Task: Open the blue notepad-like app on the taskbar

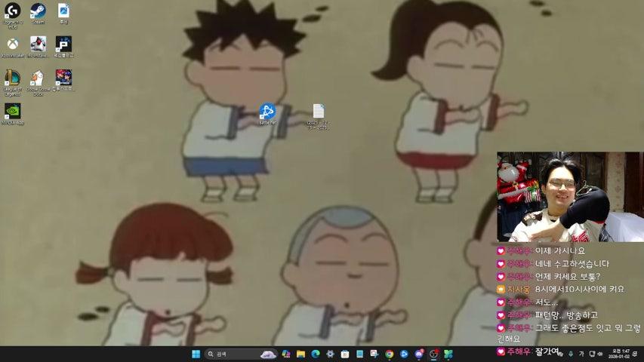Action: (360, 354)
